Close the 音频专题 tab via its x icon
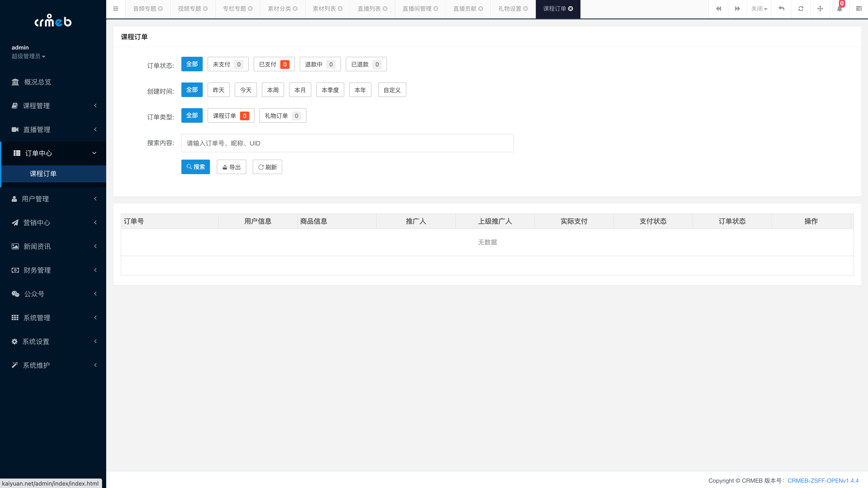 161,9
